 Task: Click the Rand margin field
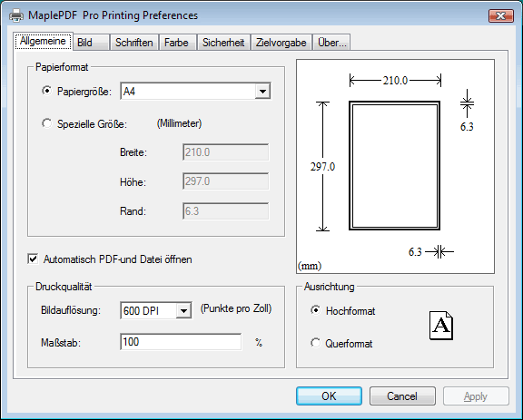(225, 211)
